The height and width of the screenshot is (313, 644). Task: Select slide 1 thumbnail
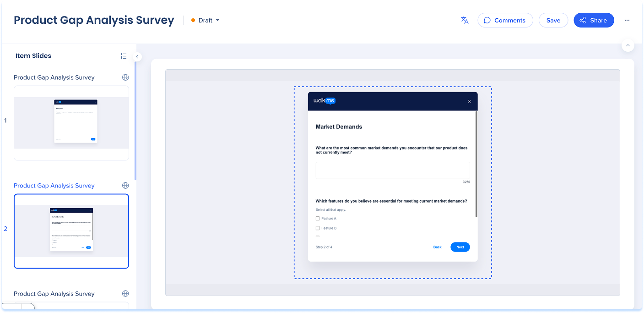tap(71, 123)
